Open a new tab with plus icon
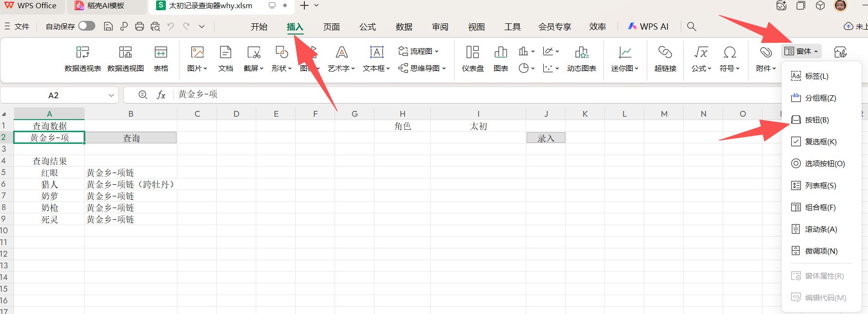 coord(304,6)
